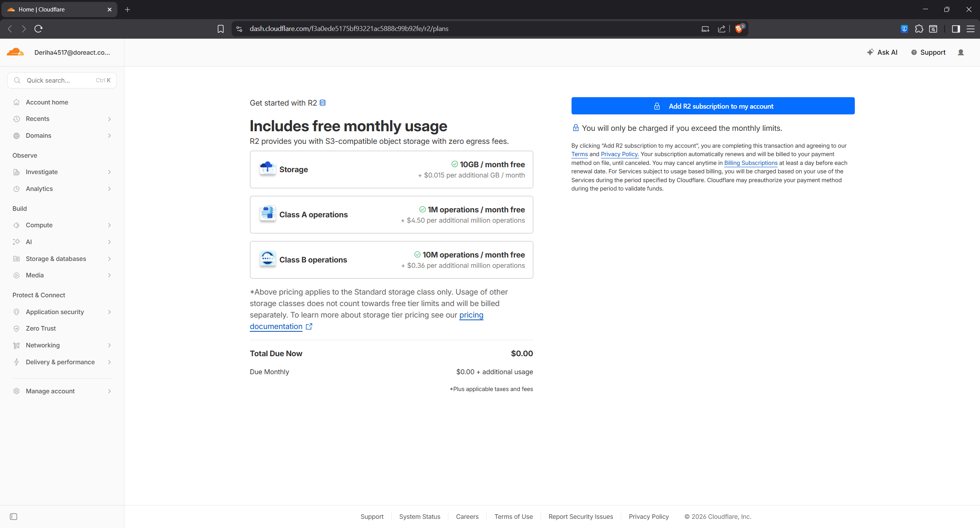Expand the Storage & databases chevron

tap(109, 259)
